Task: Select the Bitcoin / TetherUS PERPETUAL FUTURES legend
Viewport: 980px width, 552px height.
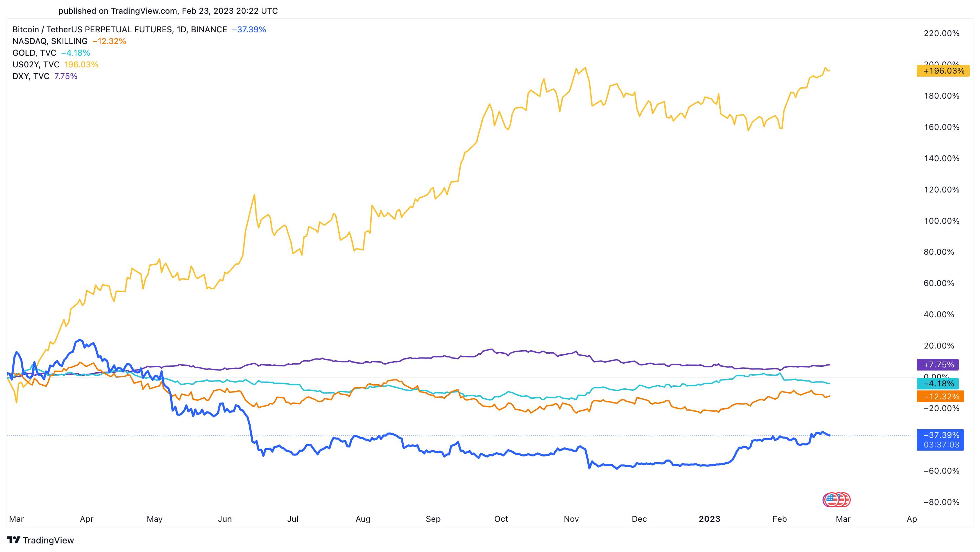Action: (119, 29)
